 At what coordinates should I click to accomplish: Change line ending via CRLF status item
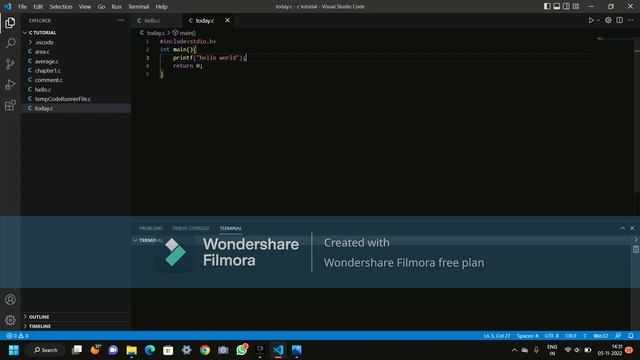click(571, 336)
